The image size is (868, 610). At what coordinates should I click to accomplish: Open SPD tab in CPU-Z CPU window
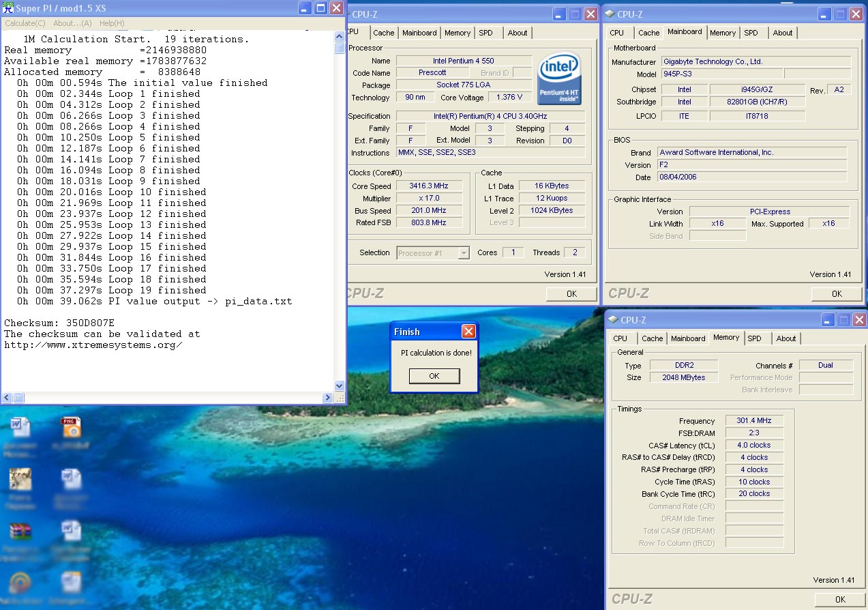[x=485, y=33]
